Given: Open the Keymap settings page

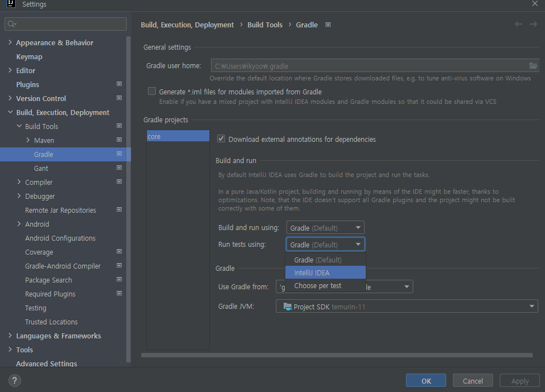Looking at the screenshot, I should [x=29, y=56].
